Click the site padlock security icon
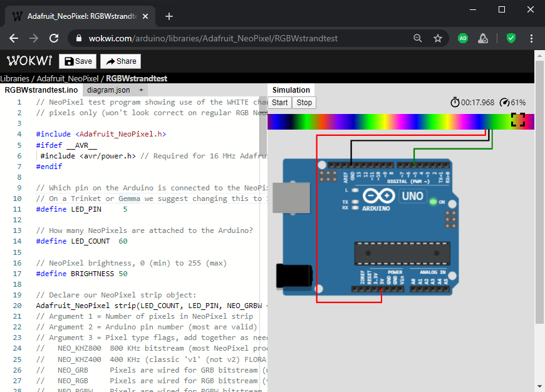 coord(79,38)
